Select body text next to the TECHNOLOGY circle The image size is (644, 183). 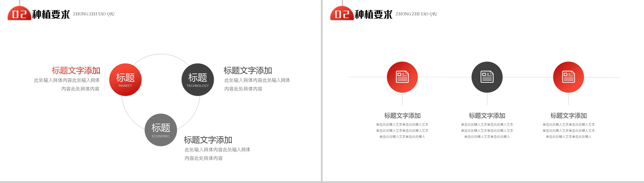[x=257, y=84]
